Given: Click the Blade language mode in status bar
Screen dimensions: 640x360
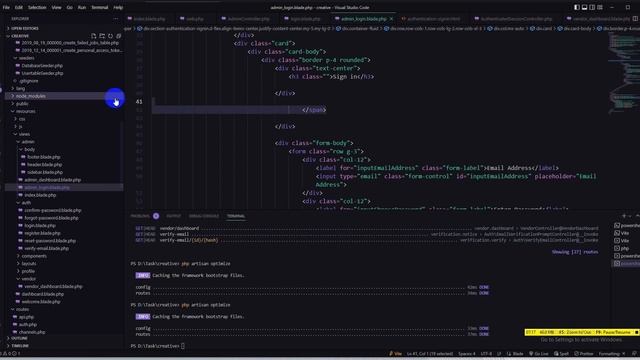Looking at the screenshot, I should coord(515,353).
